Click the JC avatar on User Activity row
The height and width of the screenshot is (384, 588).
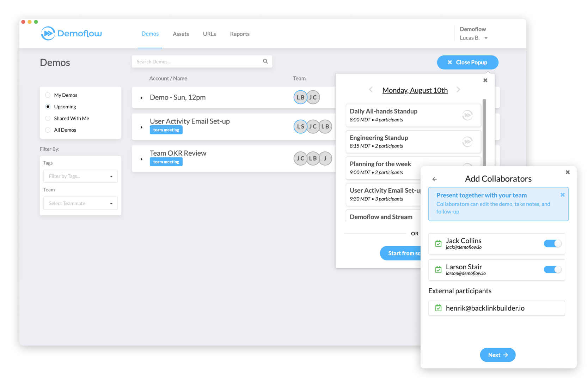click(x=313, y=126)
